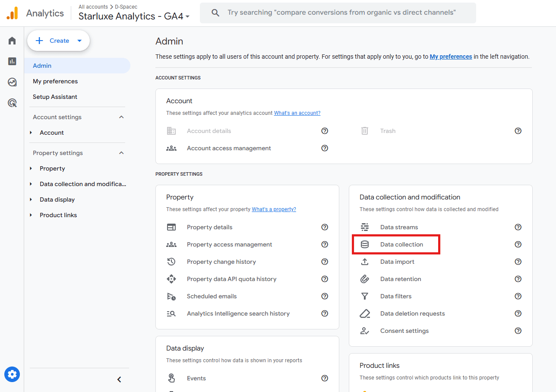Expand the Data display tree item
Image resolution: width=556 pixels, height=392 pixels.
pos(31,199)
